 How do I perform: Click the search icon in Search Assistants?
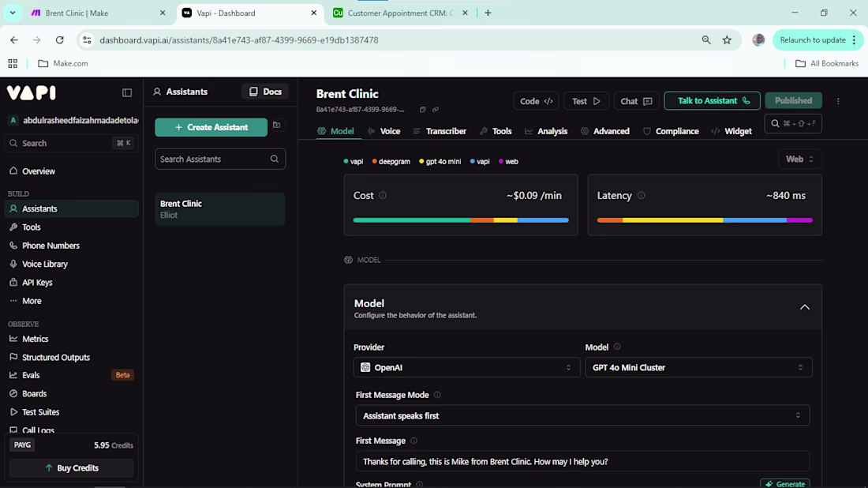tap(275, 159)
